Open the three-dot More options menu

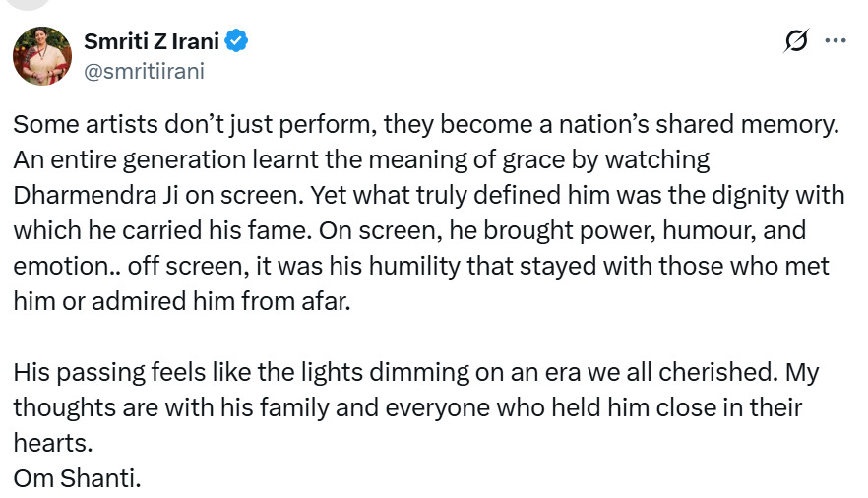pos(835,41)
